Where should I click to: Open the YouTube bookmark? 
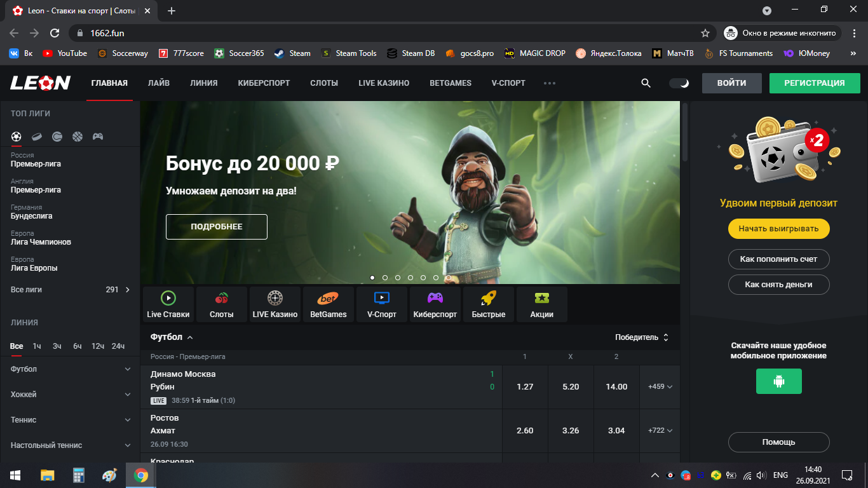pyautogui.click(x=65, y=53)
